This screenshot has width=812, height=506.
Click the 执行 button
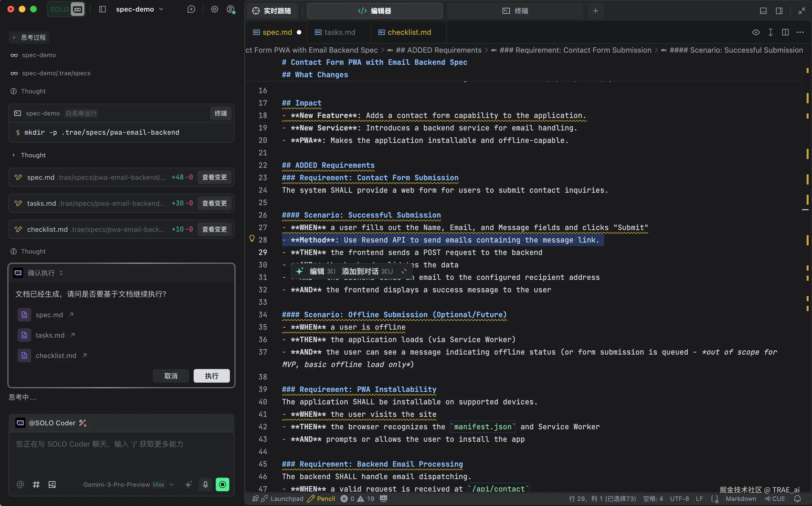(211, 376)
